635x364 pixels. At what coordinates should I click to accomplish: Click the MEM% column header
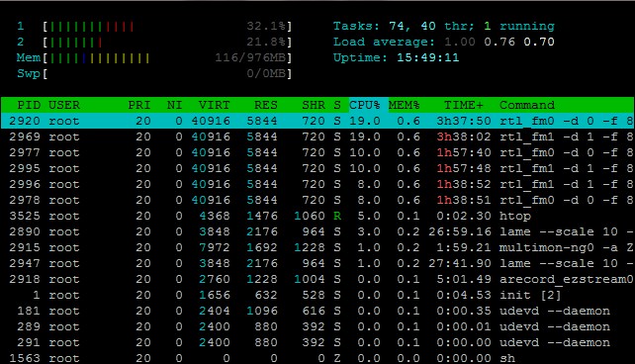405,105
